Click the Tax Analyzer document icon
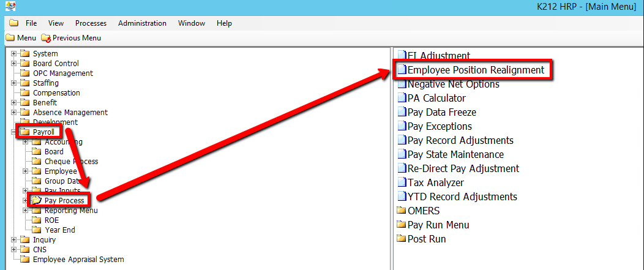This screenshot has width=644, height=270. [402, 182]
